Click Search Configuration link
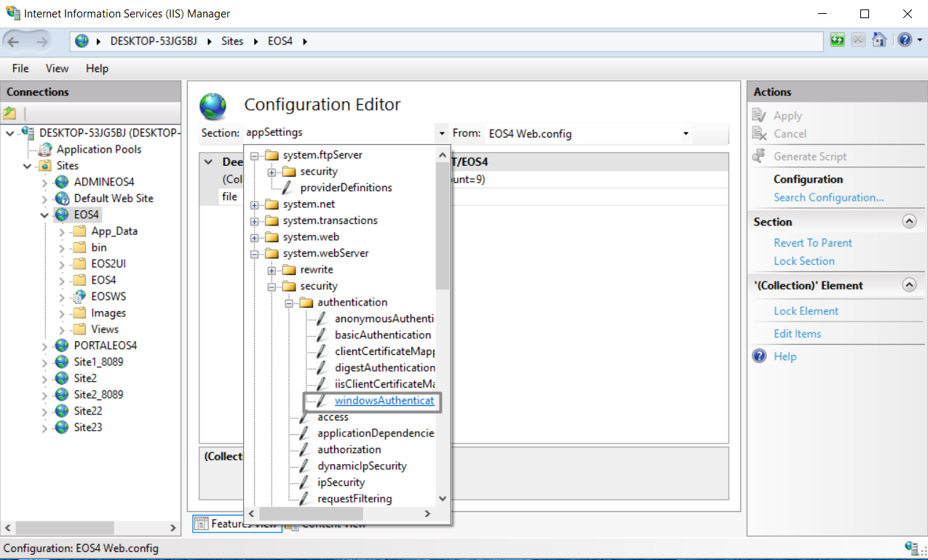Image resolution: width=928 pixels, height=560 pixels. click(x=828, y=197)
